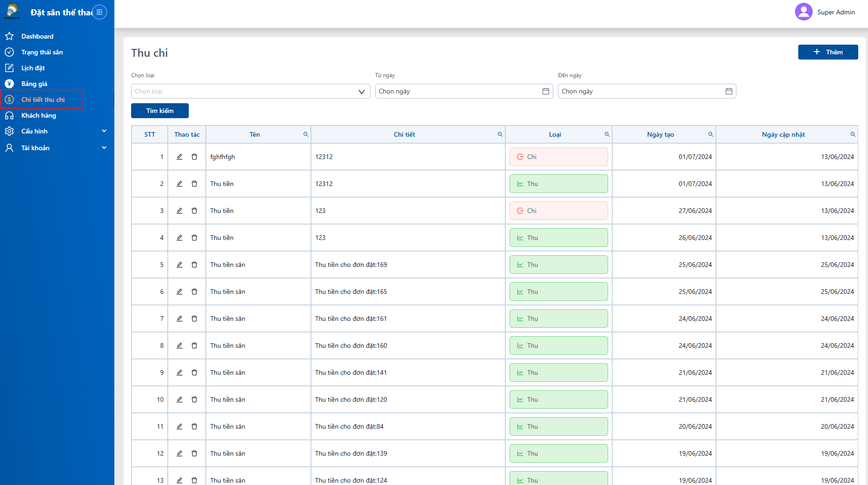Search icon in Ngày tạo column header

[x=711, y=134]
